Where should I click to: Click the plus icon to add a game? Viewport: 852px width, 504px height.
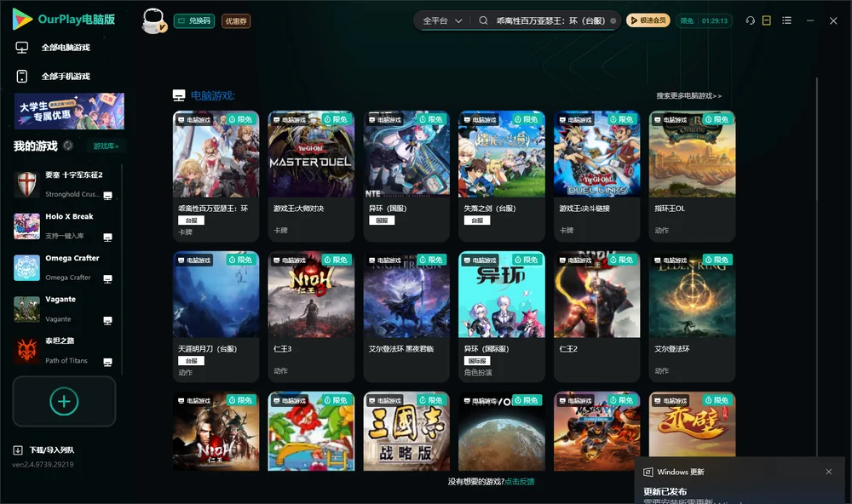coord(64,402)
